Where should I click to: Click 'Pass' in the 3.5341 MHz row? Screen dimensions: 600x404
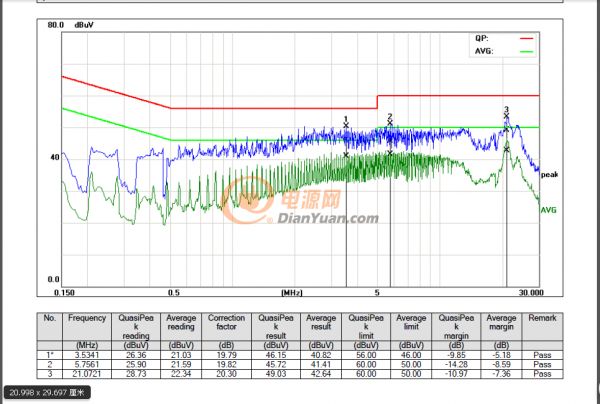[542, 355]
